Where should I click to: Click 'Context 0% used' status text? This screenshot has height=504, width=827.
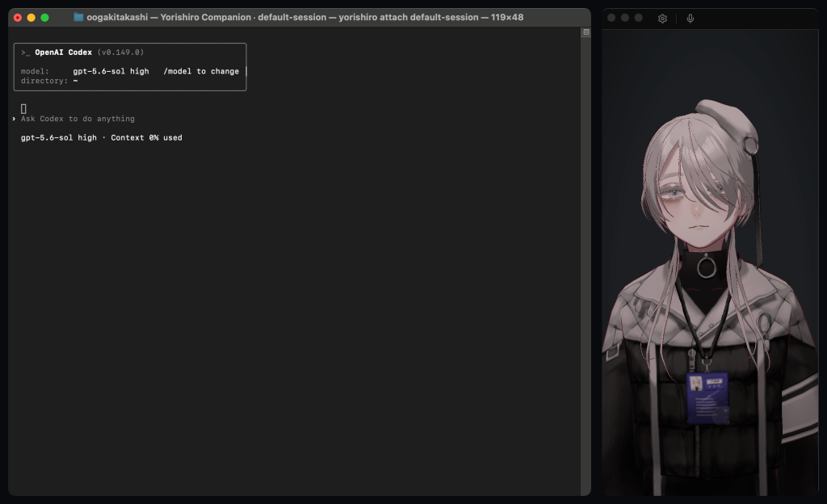click(x=146, y=137)
